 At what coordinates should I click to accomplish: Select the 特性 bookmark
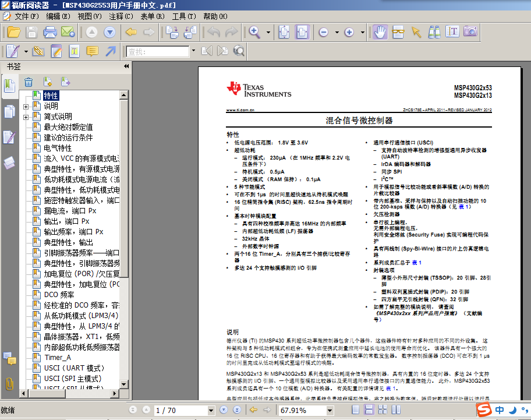pyautogui.click(x=51, y=96)
